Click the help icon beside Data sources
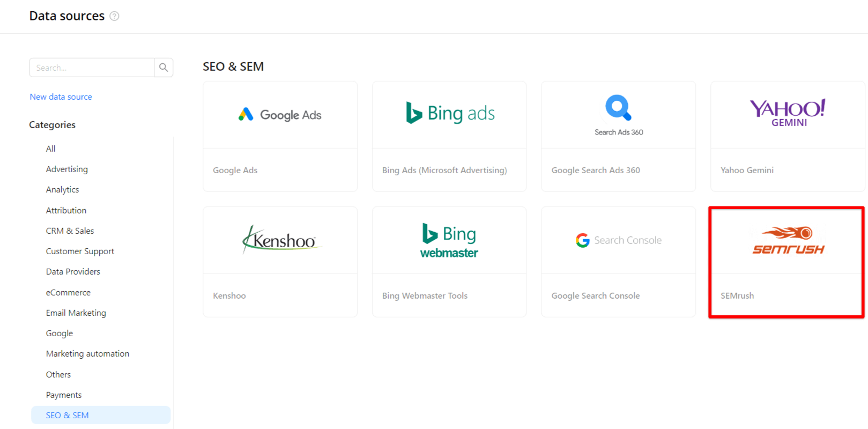This screenshot has height=429, width=868. click(x=114, y=16)
